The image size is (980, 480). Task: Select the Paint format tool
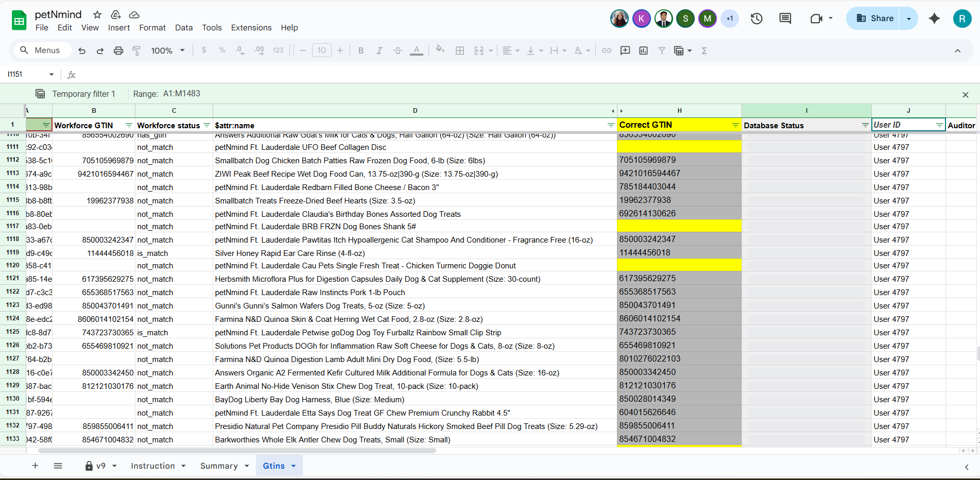click(136, 50)
